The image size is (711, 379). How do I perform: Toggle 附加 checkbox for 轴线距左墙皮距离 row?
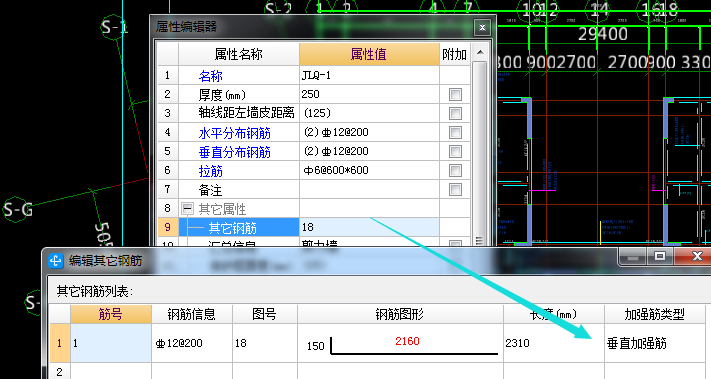pos(455,113)
